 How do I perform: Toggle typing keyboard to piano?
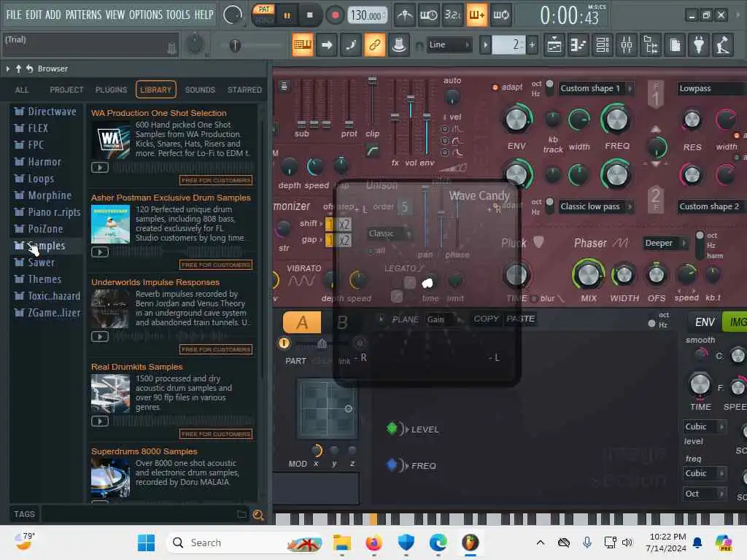(303, 45)
